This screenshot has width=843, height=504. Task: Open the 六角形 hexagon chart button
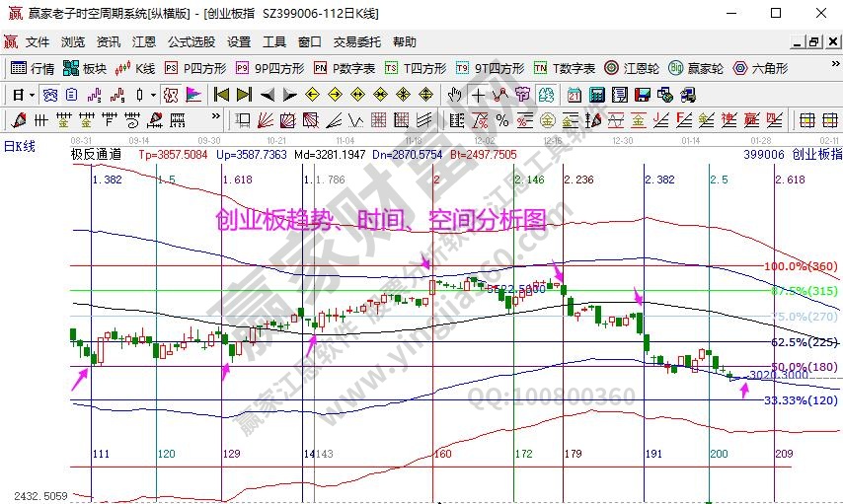(758, 68)
